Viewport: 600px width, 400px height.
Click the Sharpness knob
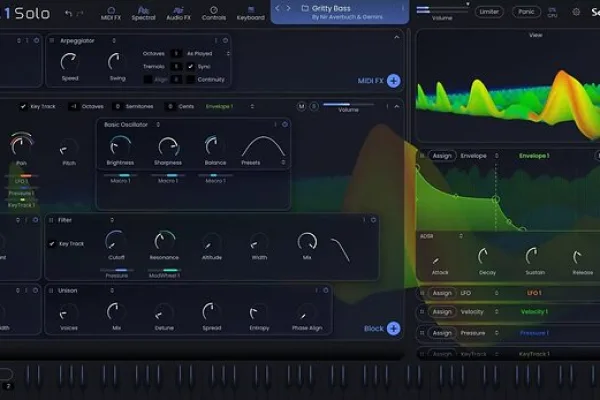point(168,147)
